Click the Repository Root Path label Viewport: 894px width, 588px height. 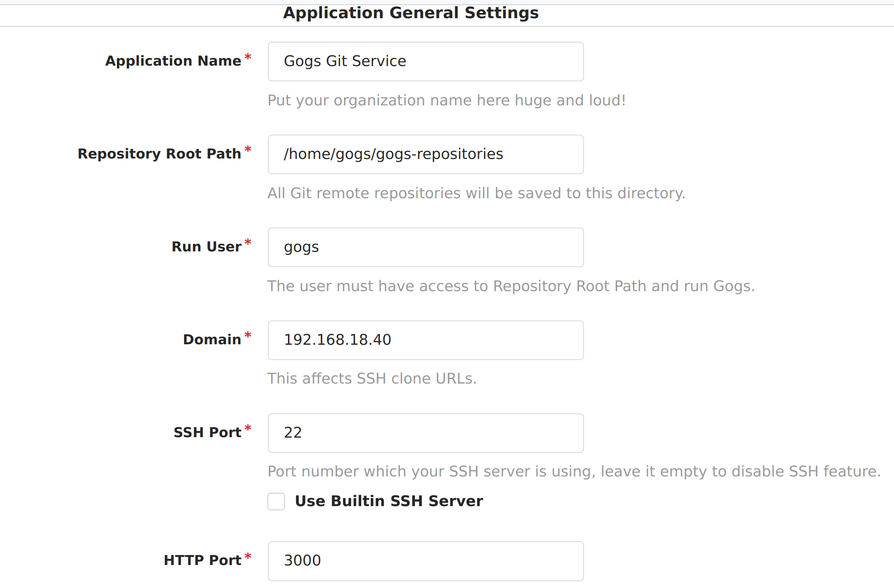point(160,154)
